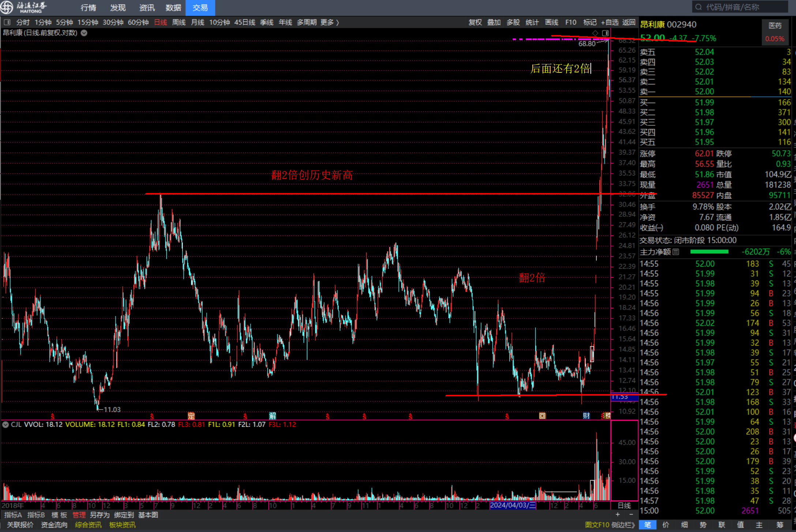The width and height of the screenshot is (796, 532).
Task: Zoom in chart with plus icon
Action: (618, 514)
